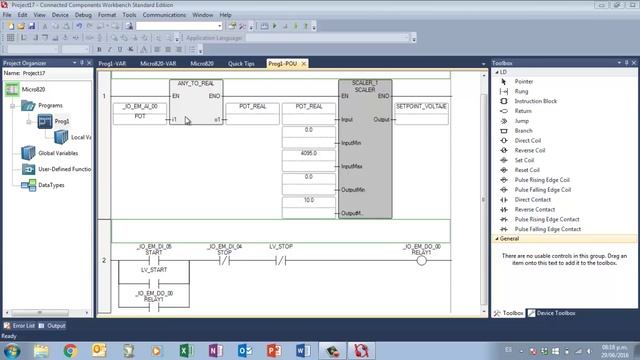The width and height of the screenshot is (640, 360).
Task: Open the toolbar combo box dropdown
Action: [x=220, y=26]
